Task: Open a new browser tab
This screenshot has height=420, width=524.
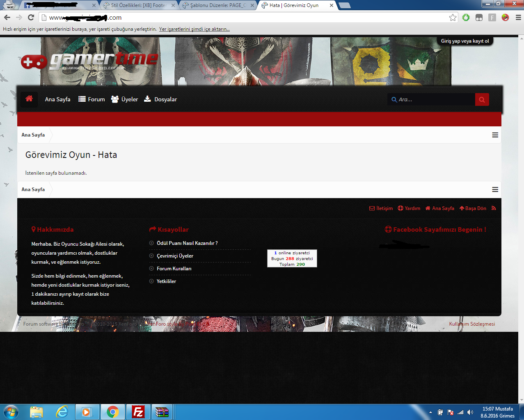Action: pyautogui.click(x=345, y=5)
